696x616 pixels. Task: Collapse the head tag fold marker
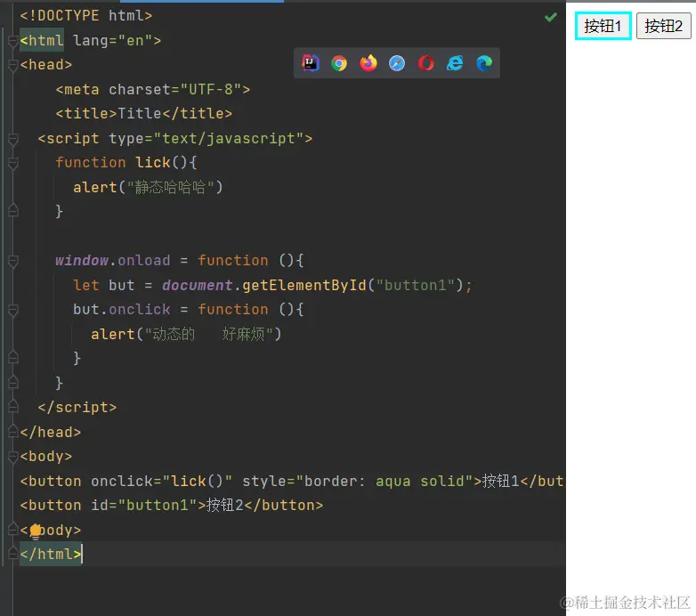(12, 66)
